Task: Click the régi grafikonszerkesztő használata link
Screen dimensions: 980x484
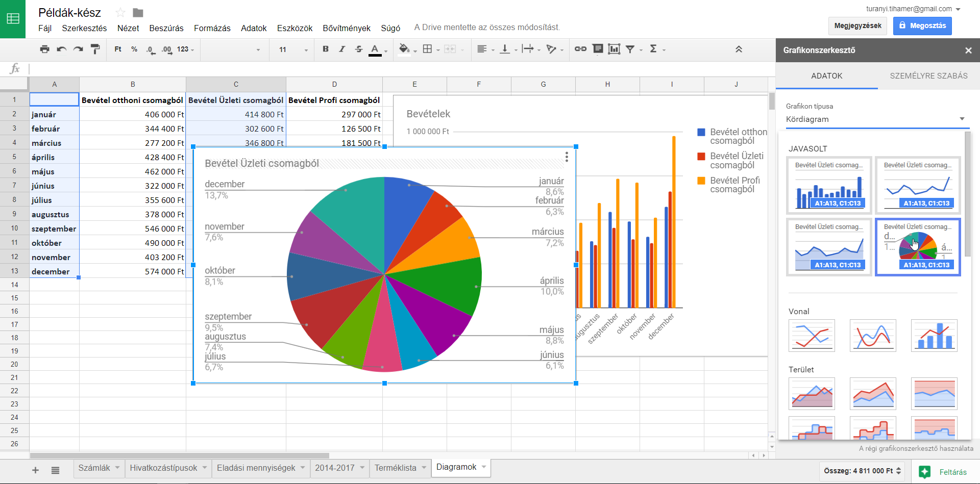Action: coord(916,449)
